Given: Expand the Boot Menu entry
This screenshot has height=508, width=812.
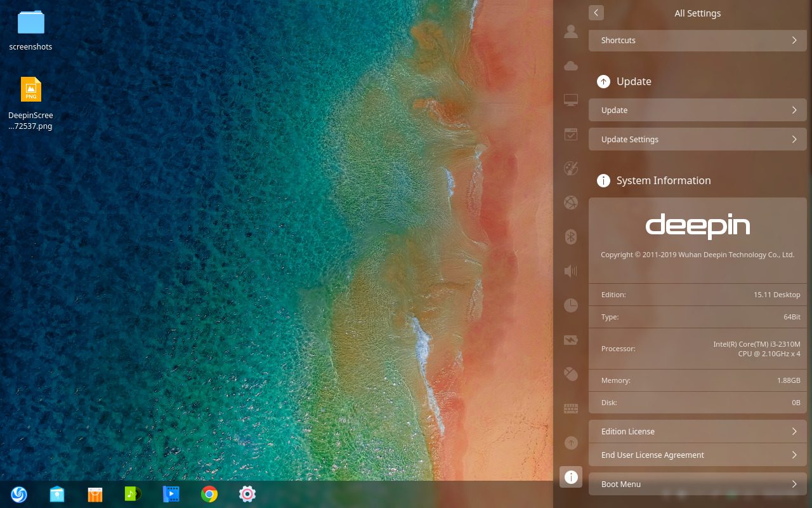Looking at the screenshot, I should (698, 484).
